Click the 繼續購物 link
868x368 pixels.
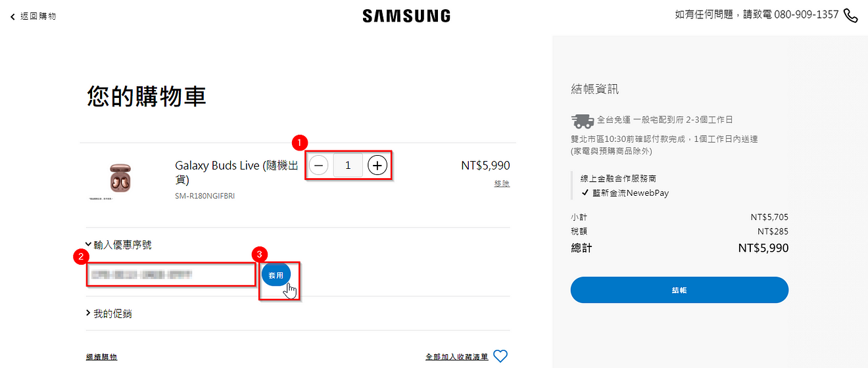pos(101,357)
